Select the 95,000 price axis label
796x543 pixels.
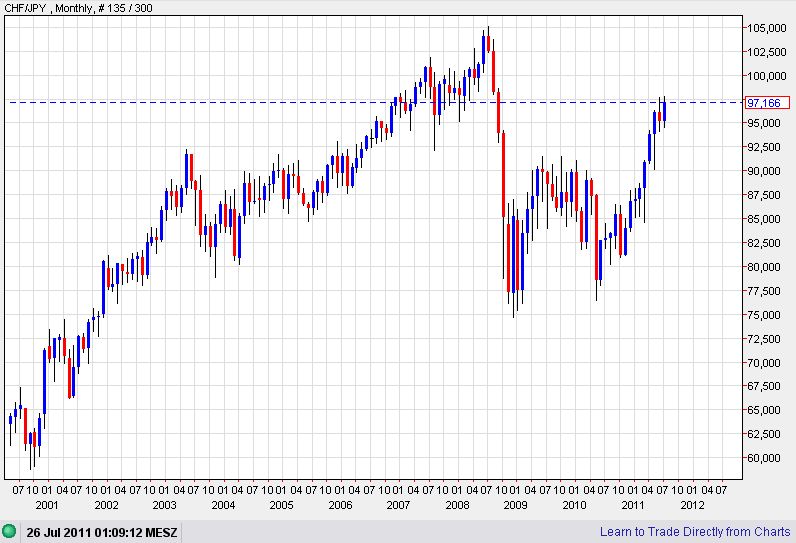[764, 123]
